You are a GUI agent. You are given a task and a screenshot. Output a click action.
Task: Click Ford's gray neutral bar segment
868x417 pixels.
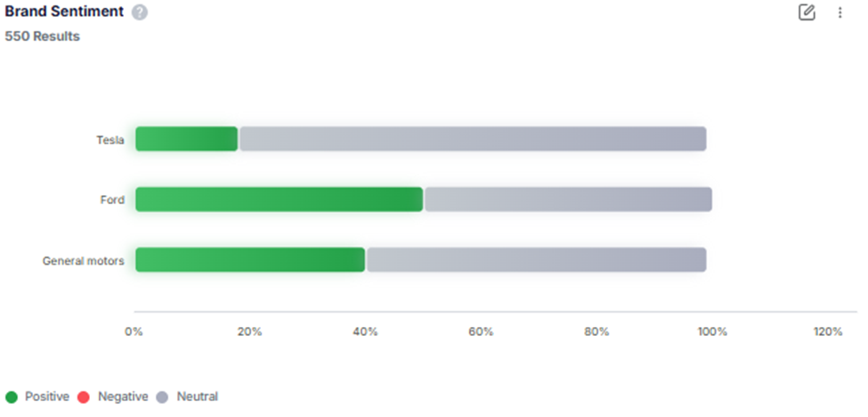tap(568, 200)
